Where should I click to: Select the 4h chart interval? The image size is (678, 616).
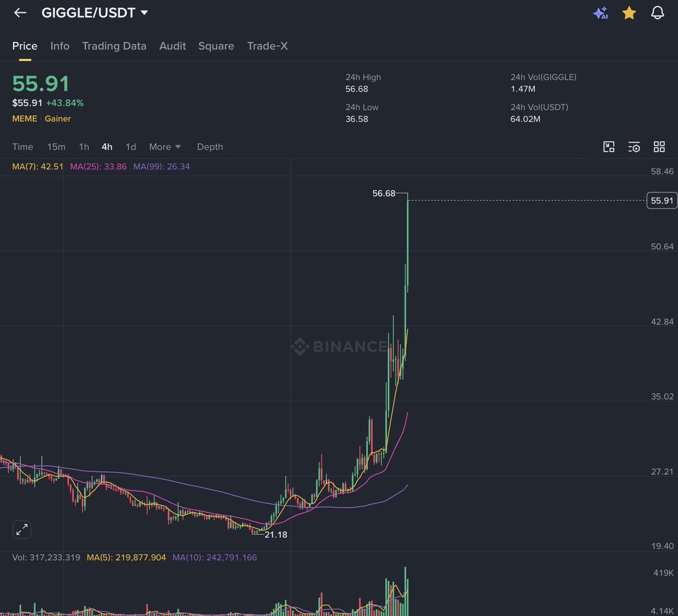(107, 147)
